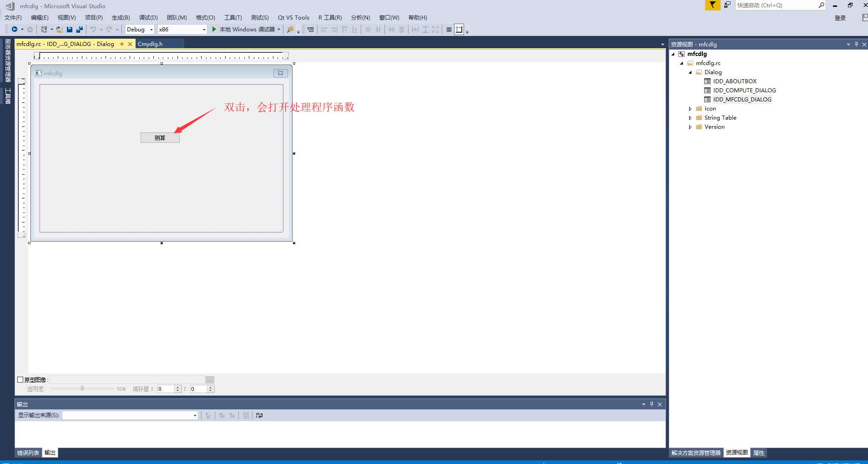Viewport: 868px width, 464px height.
Task: Collapse the Dialog folder node
Action: click(x=690, y=72)
